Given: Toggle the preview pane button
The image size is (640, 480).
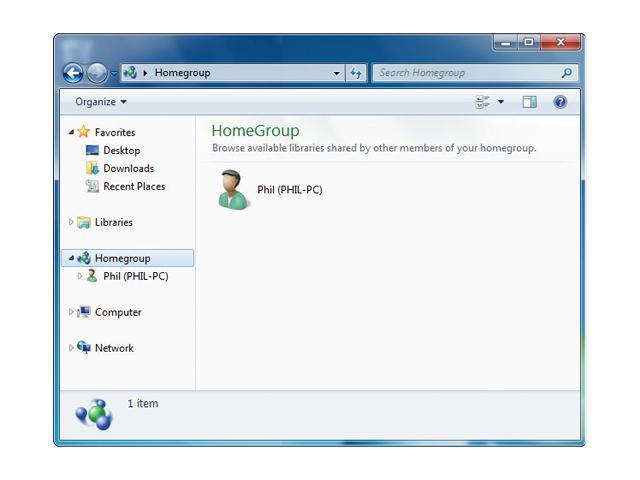Looking at the screenshot, I should (530, 102).
